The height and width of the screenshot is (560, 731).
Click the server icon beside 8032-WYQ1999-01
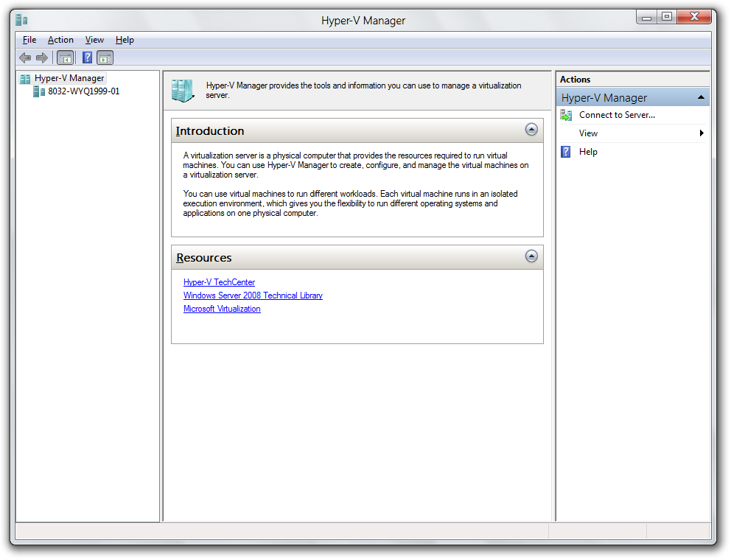click(39, 91)
